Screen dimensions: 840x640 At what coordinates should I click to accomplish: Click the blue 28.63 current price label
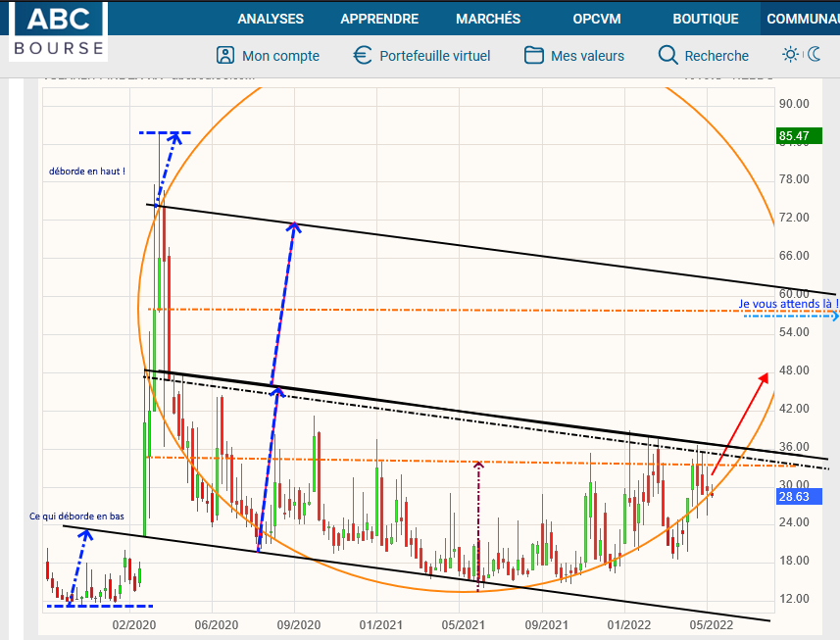tap(800, 497)
